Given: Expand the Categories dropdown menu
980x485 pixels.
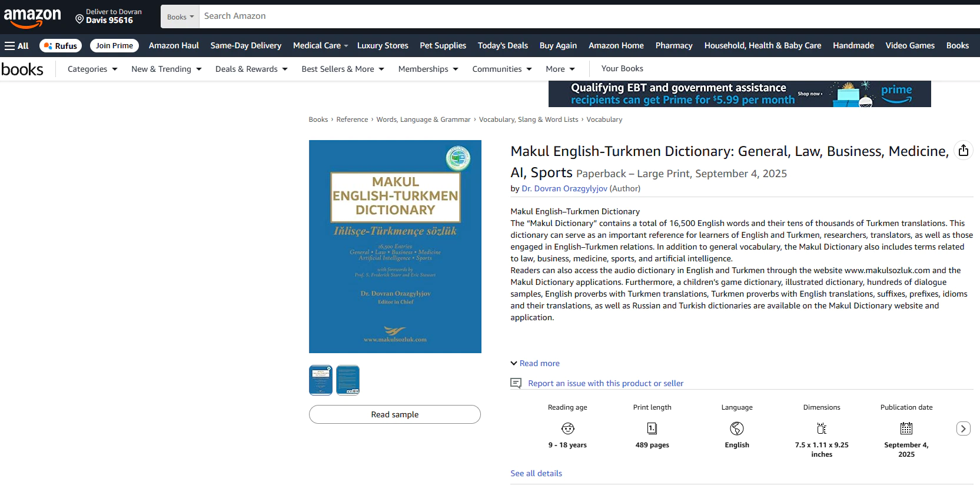Looking at the screenshot, I should (x=92, y=69).
